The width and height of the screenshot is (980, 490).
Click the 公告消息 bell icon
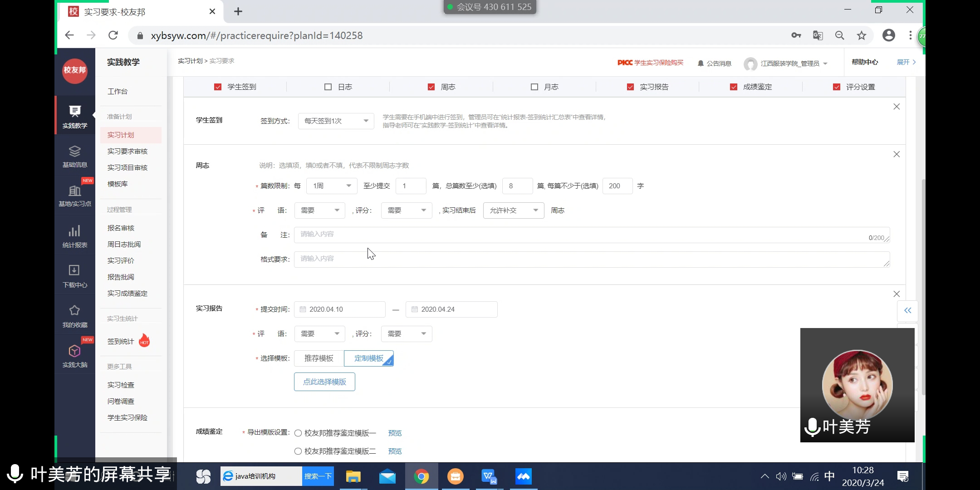tap(701, 64)
